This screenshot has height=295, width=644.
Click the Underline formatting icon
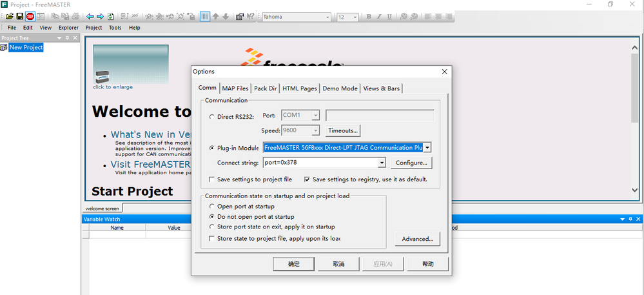click(x=389, y=17)
